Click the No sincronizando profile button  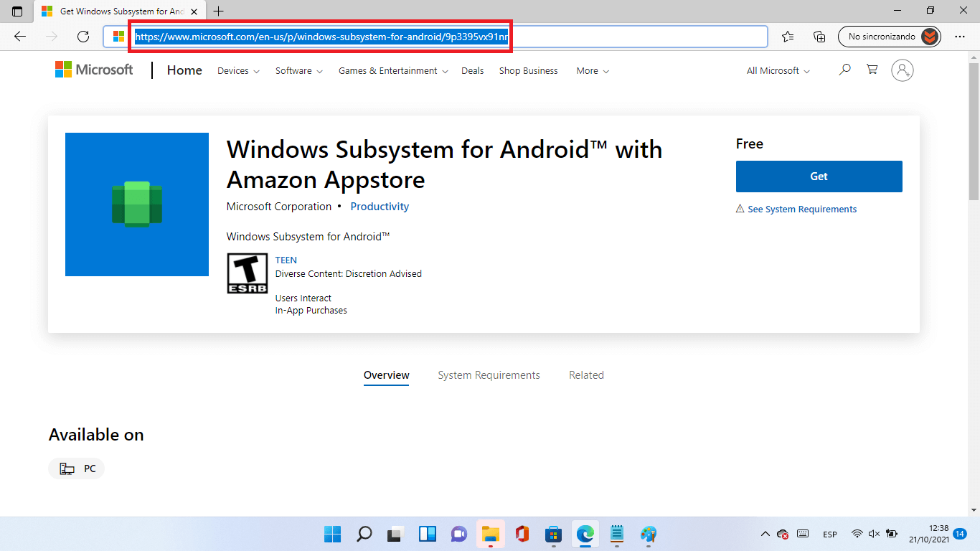pyautogui.click(x=889, y=37)
